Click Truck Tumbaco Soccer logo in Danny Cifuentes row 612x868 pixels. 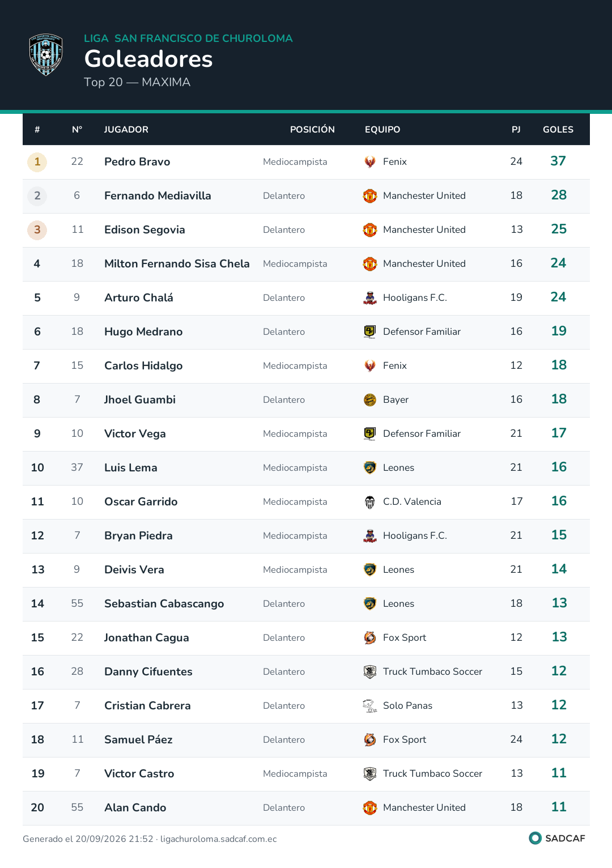(x=370, y=672)
